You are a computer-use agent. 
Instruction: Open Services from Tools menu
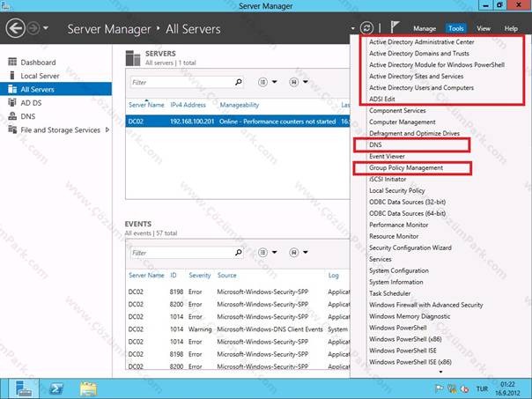[x=380, y=259]
